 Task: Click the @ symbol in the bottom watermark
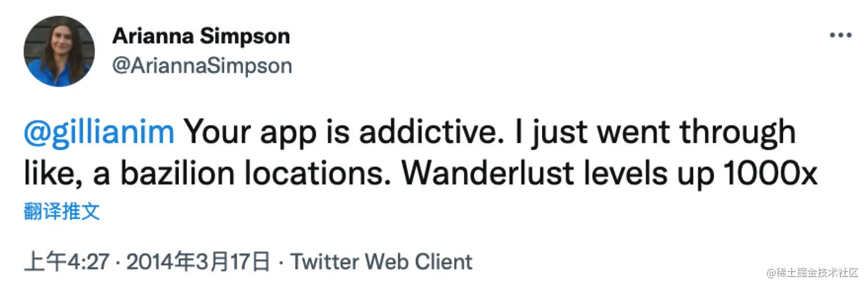coord(773,274)
